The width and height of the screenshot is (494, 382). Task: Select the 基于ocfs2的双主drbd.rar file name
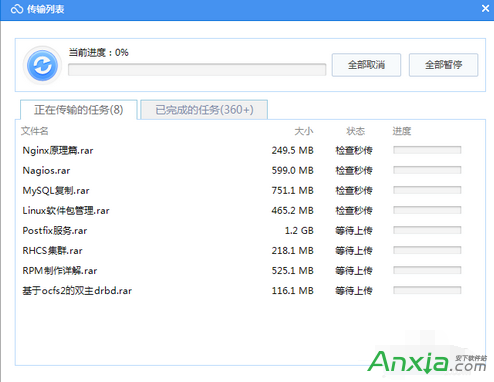pos(77,291)
